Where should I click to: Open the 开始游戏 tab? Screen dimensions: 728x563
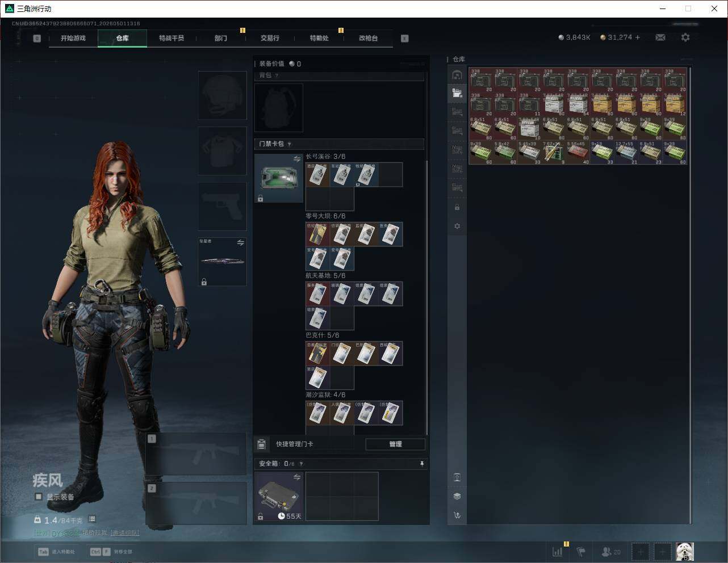pyautogui.click(x=73, y=38)
